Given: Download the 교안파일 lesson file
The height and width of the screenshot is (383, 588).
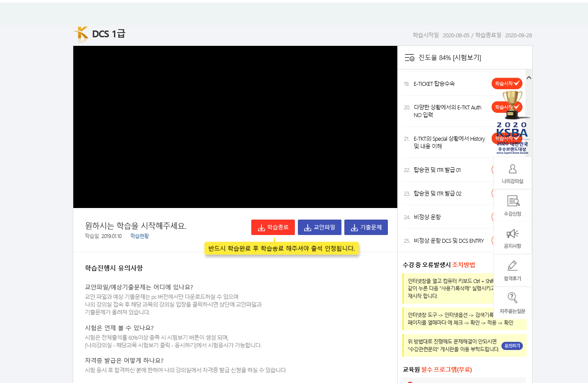Looking at the screenshot, I should pos(320,227).
